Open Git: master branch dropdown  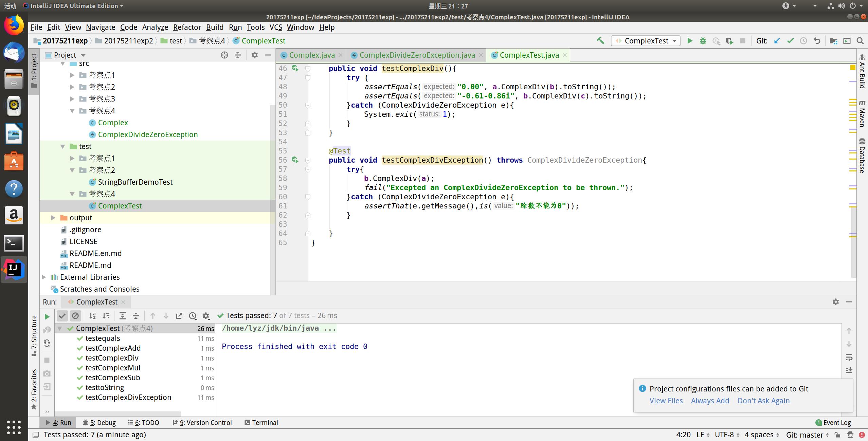point(807,435)
